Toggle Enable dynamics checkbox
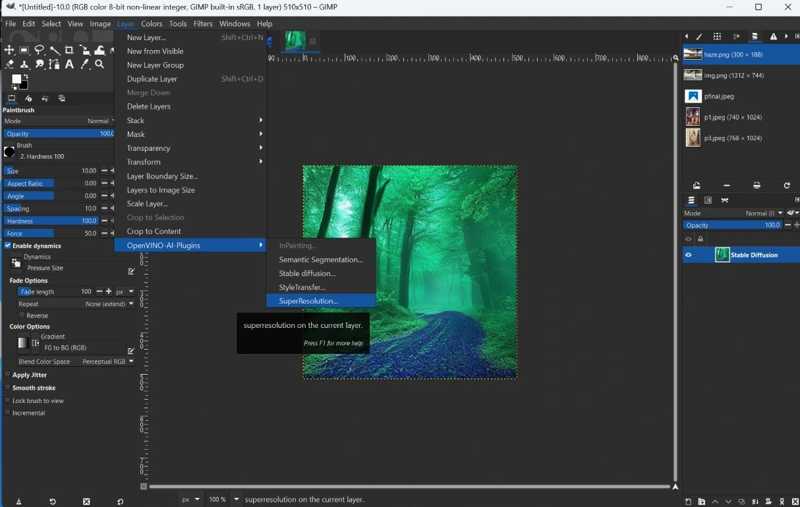800x507 pixels. 8,245
